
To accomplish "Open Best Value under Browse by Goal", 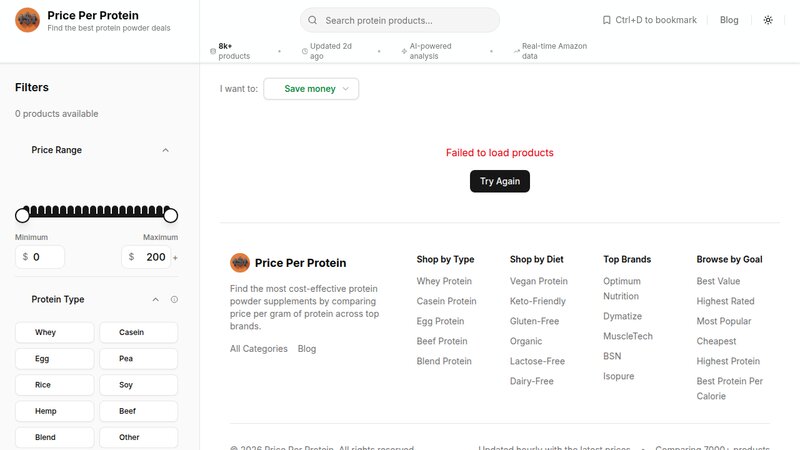I will [718, 281].
